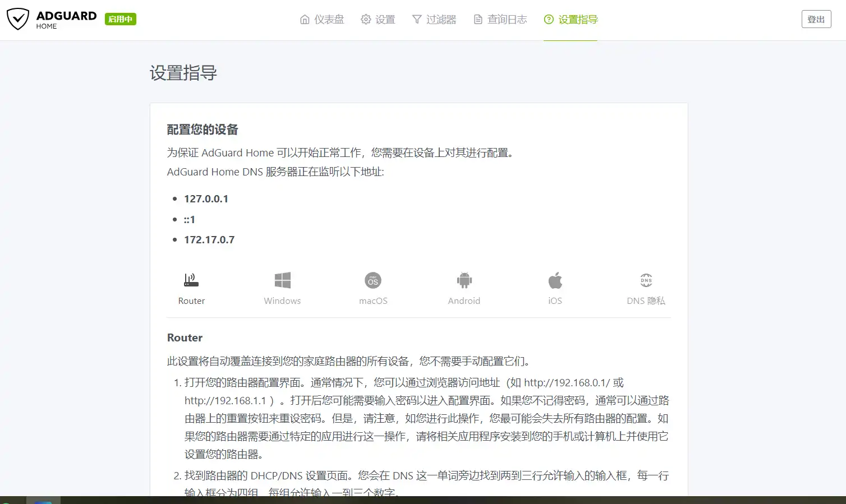The height and width of the screenshot is (504, 846).
Task: Click the ::1 IPv6 address entry
Action: tap(190, 220)
